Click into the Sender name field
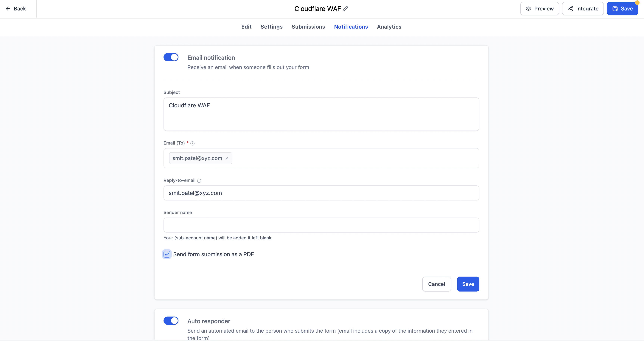Image resolution: width=644 pixels, height=341 pixels. 321,225
